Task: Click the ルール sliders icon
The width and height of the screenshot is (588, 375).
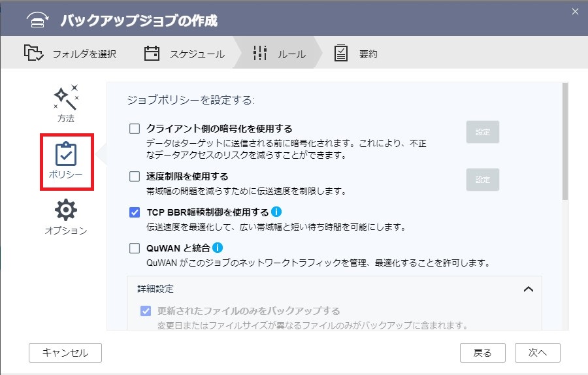Action: (260, 53)
